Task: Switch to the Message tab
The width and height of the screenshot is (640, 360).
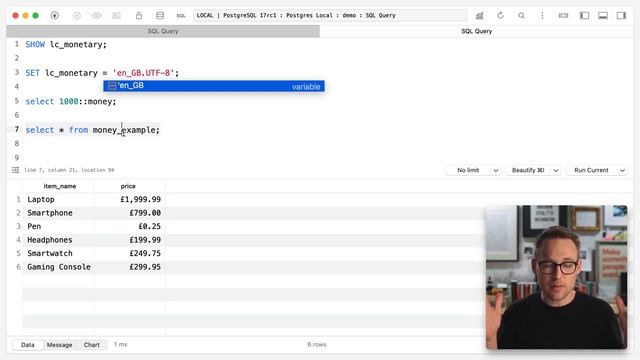Action: [x=59, y=345]
